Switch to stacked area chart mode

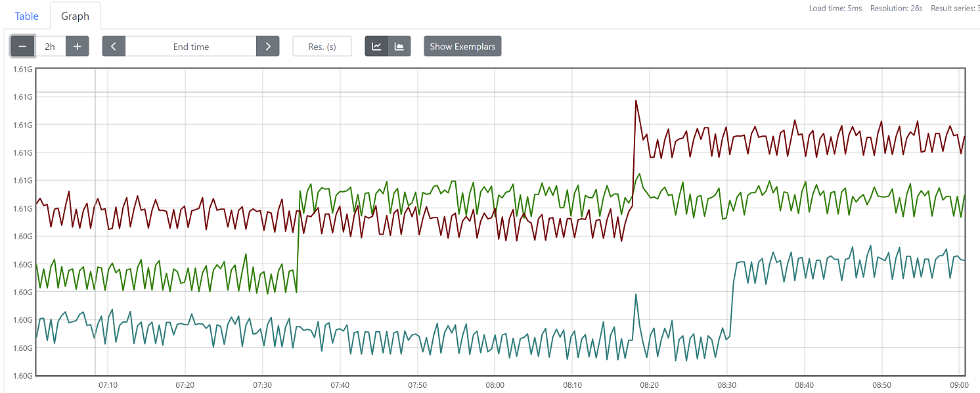click(x=399, y=47)
